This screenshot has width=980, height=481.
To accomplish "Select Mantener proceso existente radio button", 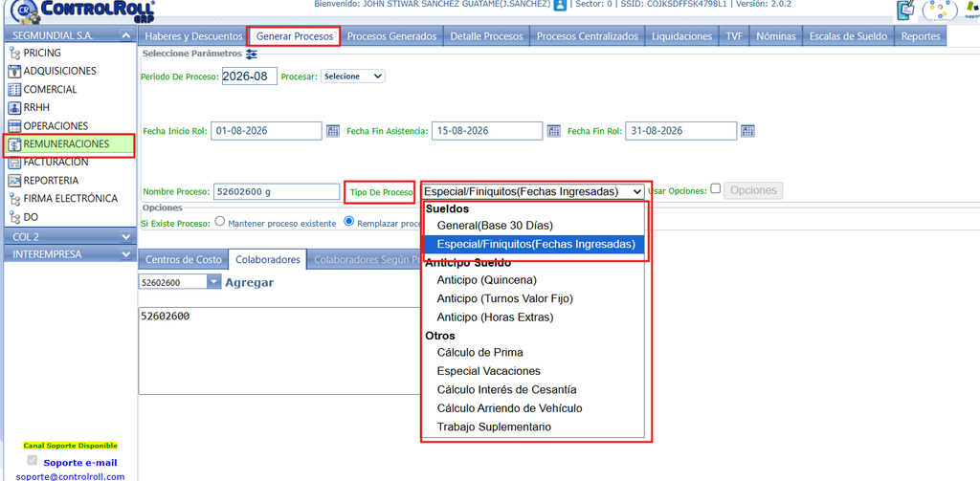I will pos(219,221).
